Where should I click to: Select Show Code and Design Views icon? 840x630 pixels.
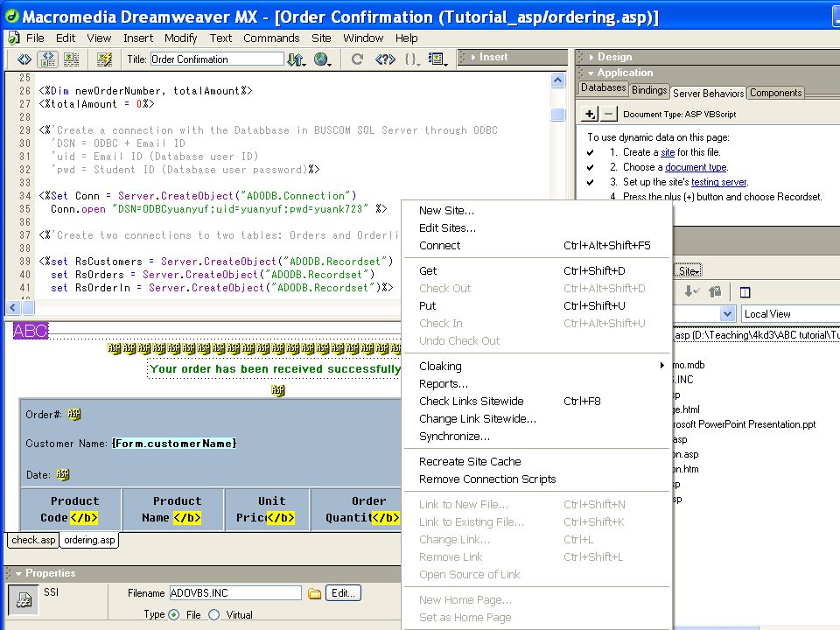pos(47,59)
